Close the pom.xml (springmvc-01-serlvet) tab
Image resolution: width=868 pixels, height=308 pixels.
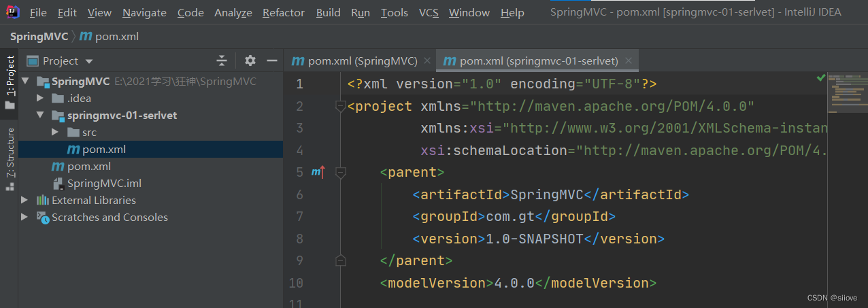point(629,61)
